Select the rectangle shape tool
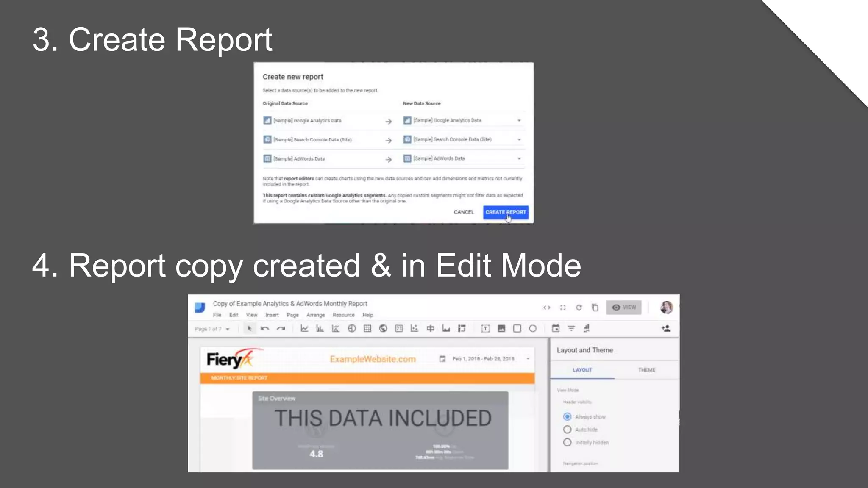 [517, 328]
